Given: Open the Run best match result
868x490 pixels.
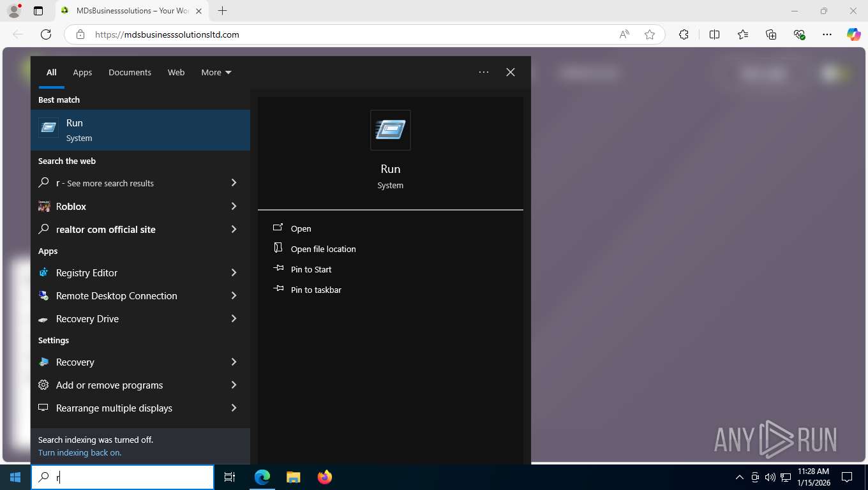Looking at the screenshot, I should pos(140,130).
